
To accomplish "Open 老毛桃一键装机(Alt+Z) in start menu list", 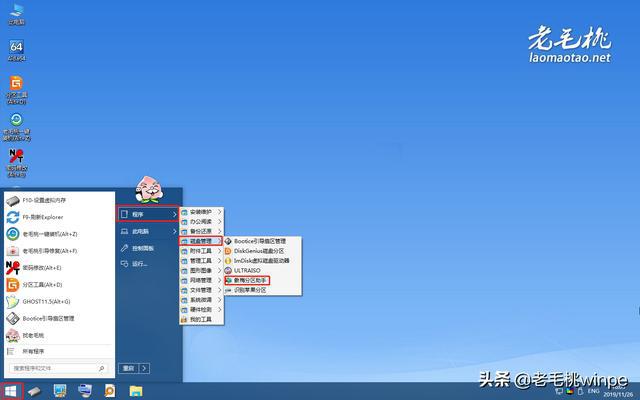I will coord(59,234).
